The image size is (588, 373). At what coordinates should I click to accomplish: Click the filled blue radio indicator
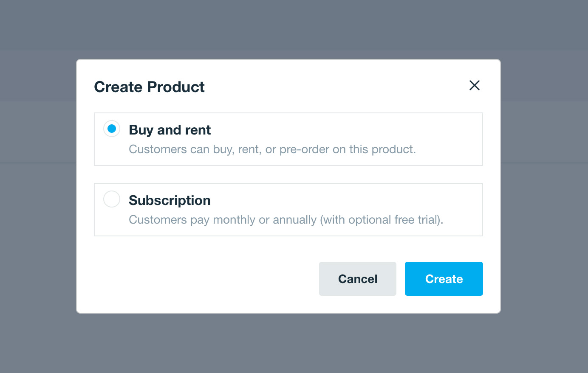click(x=111, y=128)
